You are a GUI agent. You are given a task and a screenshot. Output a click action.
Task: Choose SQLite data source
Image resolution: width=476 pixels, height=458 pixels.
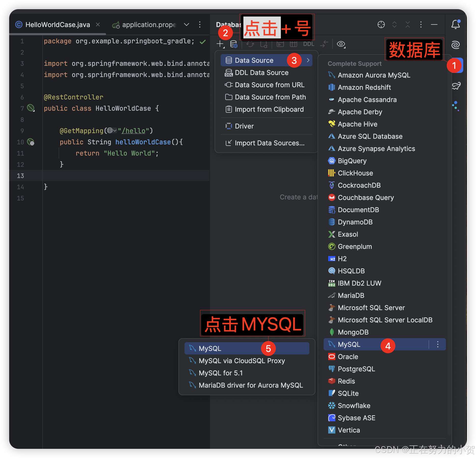[385, 393]
